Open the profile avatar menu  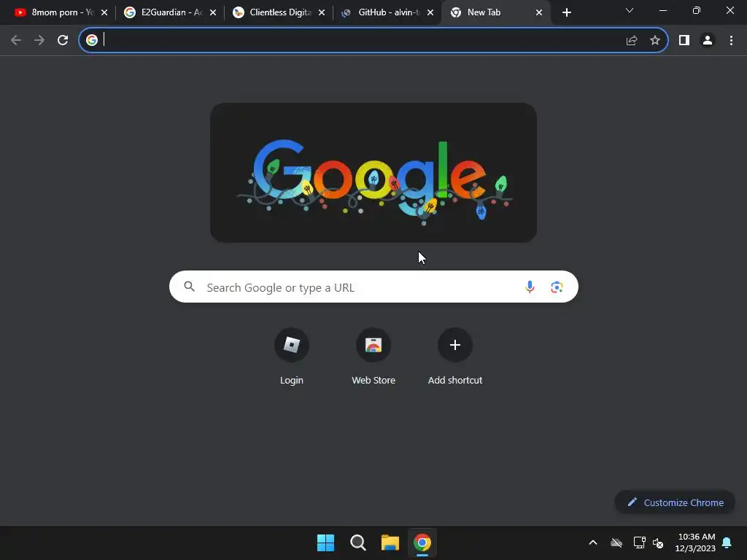pos(708,41)
